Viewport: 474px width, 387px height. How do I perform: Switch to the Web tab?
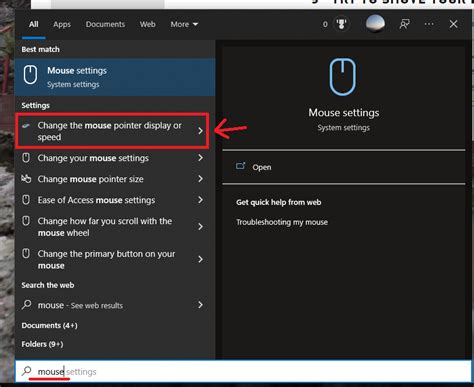point(148,24)
